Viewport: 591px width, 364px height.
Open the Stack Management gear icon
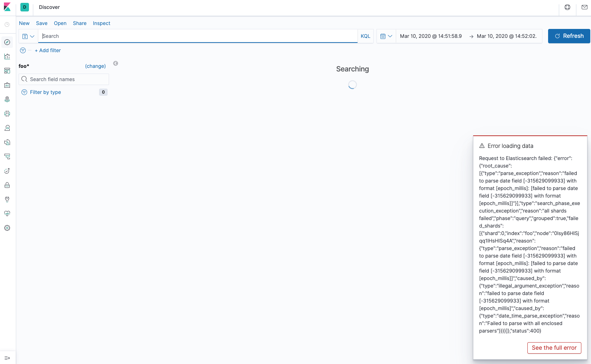7,228
